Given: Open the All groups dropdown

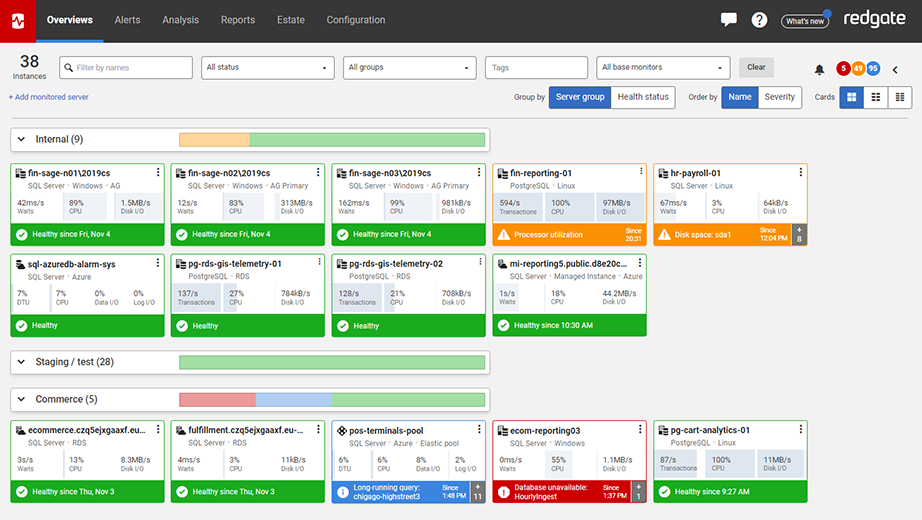Looking at the screenshot, I should [x=409, y=68].
